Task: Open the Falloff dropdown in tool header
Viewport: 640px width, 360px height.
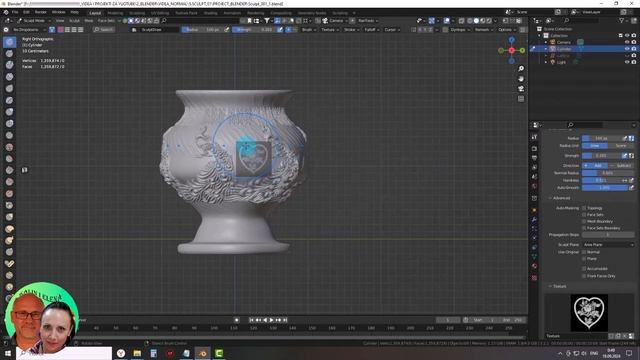Action: pyautogui.click(x=371, y=30)
